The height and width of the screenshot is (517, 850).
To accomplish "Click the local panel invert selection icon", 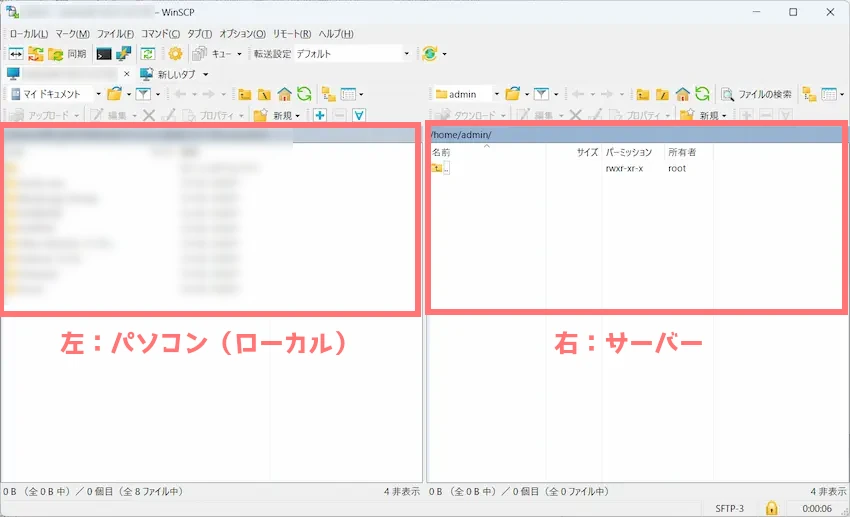I will pyautogui.click(x=359, y=115).
